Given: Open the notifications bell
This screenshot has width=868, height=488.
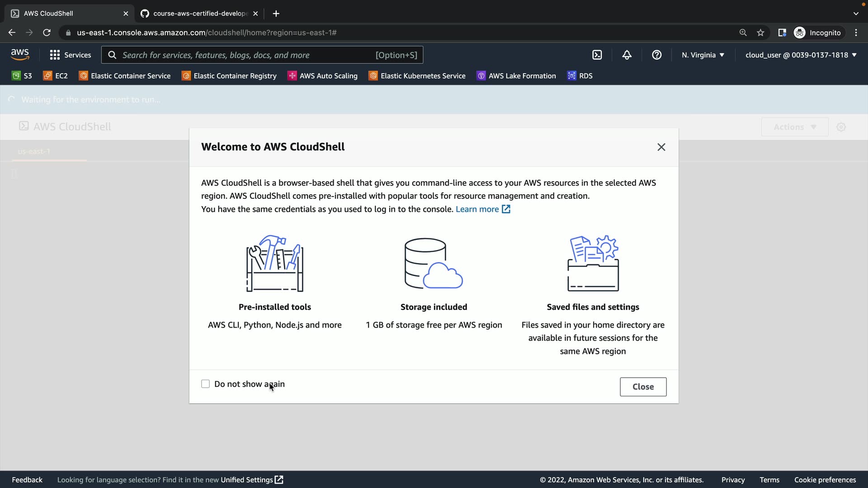Looking at the screenshot, I should pos(627,55).
